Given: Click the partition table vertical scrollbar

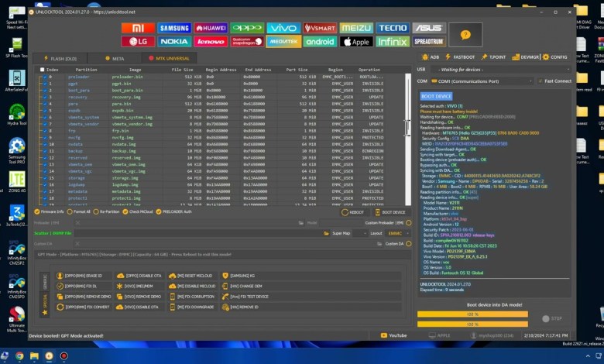Looking at the screenshot, I should tap(408, 128).
